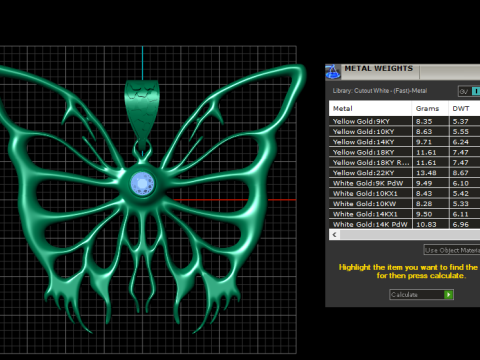Select the White Gold:14KX1 row
Viewport: 480px width, 360px height.
[405, 214]
